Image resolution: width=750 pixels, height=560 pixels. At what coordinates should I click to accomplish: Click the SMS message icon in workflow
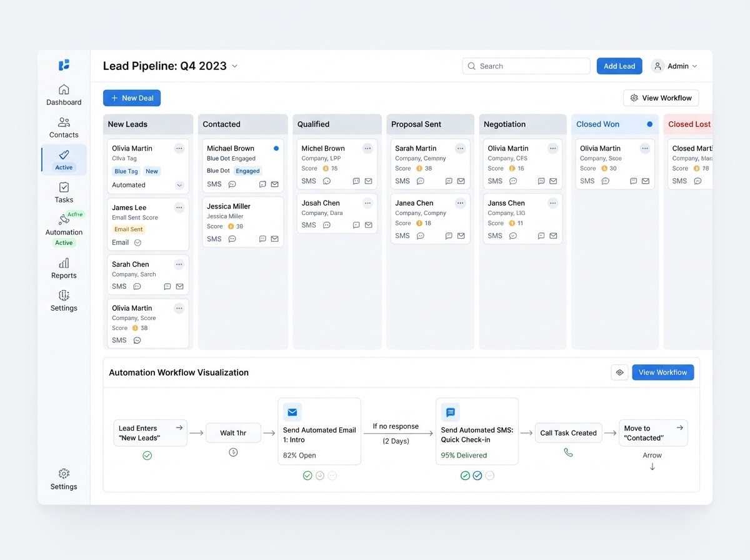click(450, 412)
